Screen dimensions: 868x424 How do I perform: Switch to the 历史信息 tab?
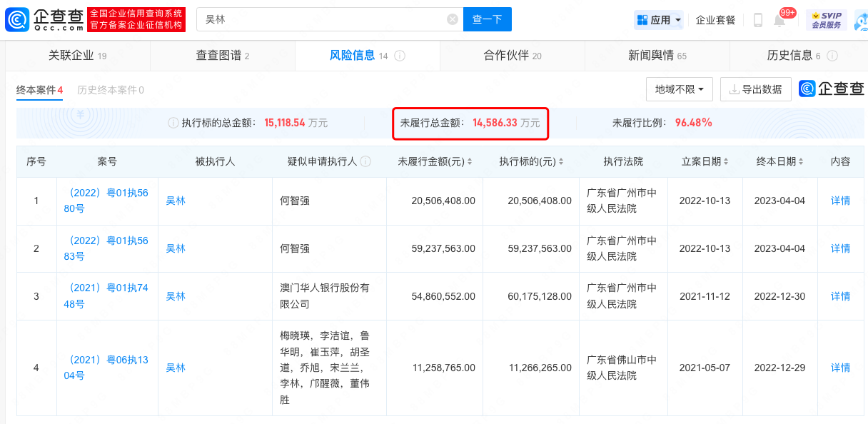coord(799,56)
